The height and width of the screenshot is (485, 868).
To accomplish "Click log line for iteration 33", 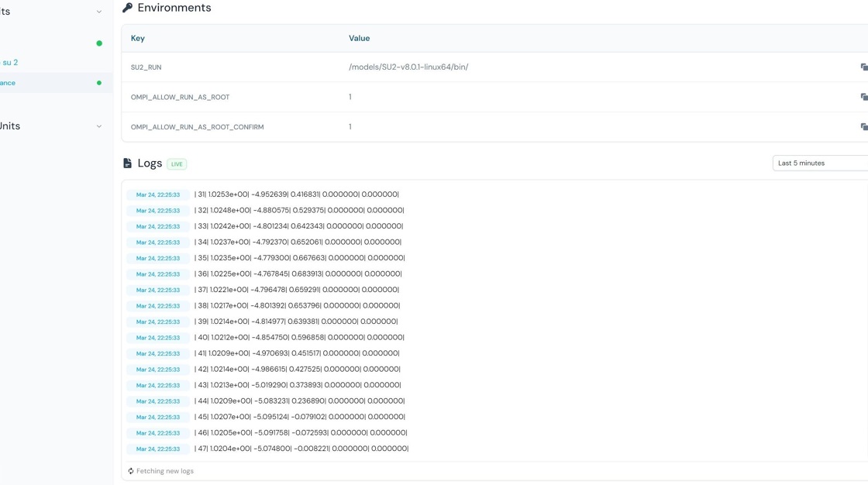I will [x=299, y=226].
